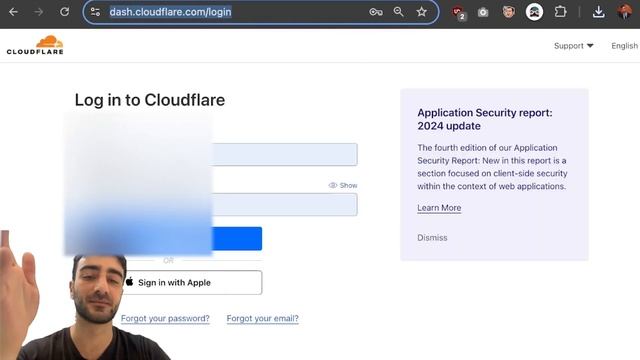The width and height of the screenshot is (640, 360).
Task: Click the camera screenshot extension
Action: coord(483,13)
